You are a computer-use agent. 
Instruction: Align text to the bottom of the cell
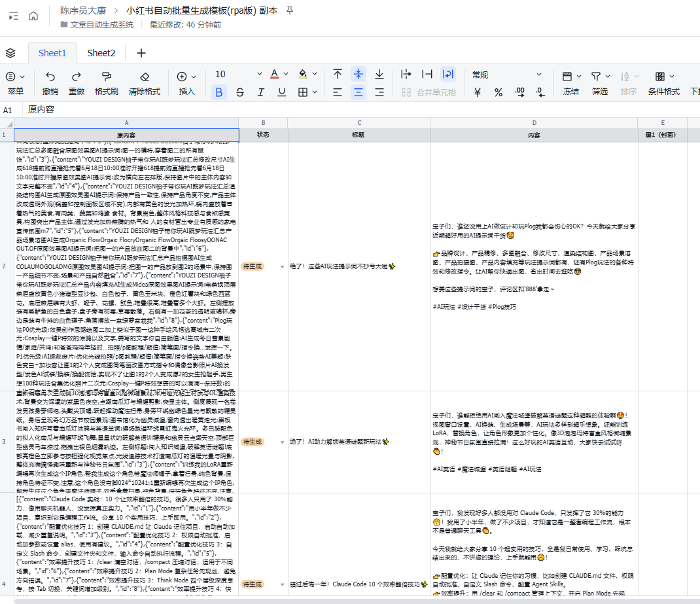pos(379,74)
